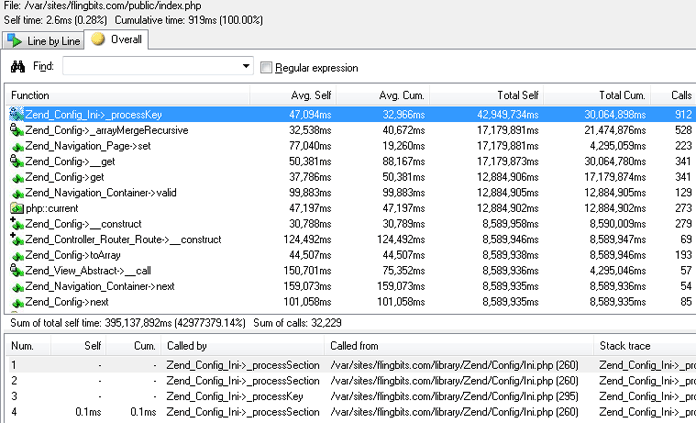Click the Num. column header
The height and width of the screenshot is (423, 696).
click(x=28, y=346)
